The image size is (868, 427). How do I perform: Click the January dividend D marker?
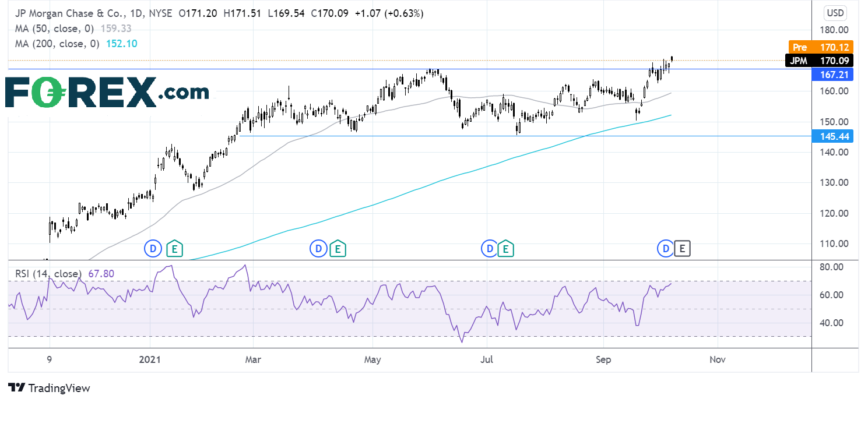[153, 249]
